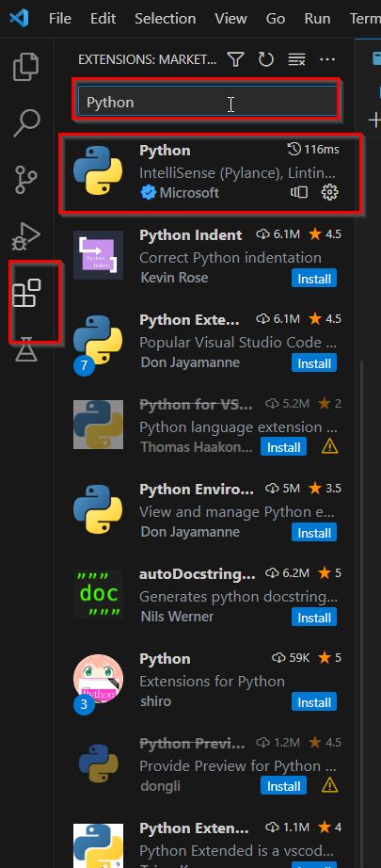Image resolution: width=381 pixels, height=868 pixels.
Task: Open the manage gear on the Microsoft Python extension
Action: 329,192
